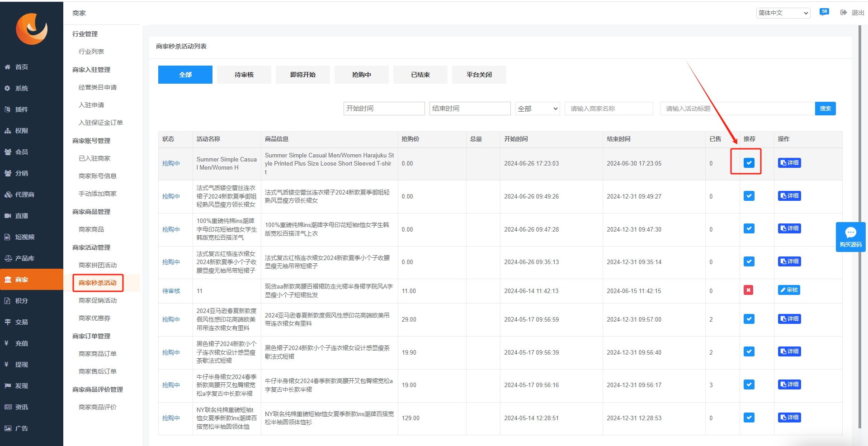The width and height of the screenshot is (868, 446).
Task: Open 商家促销活动 submenu link
Action: pos(98,300)
